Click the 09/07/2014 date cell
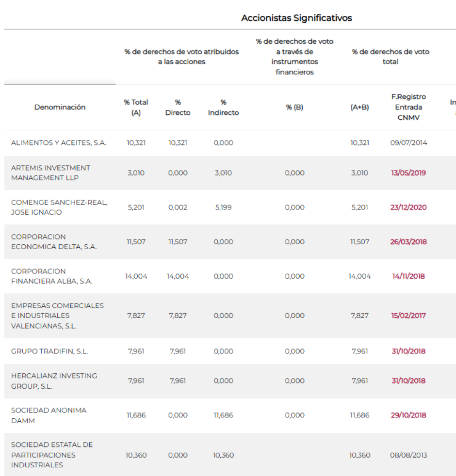 coord(408,143)
